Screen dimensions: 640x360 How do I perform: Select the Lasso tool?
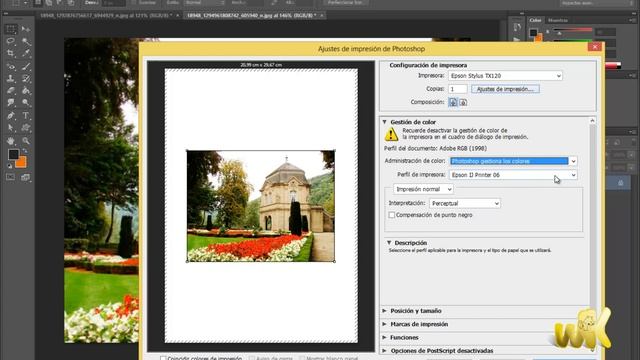point(11,41)
